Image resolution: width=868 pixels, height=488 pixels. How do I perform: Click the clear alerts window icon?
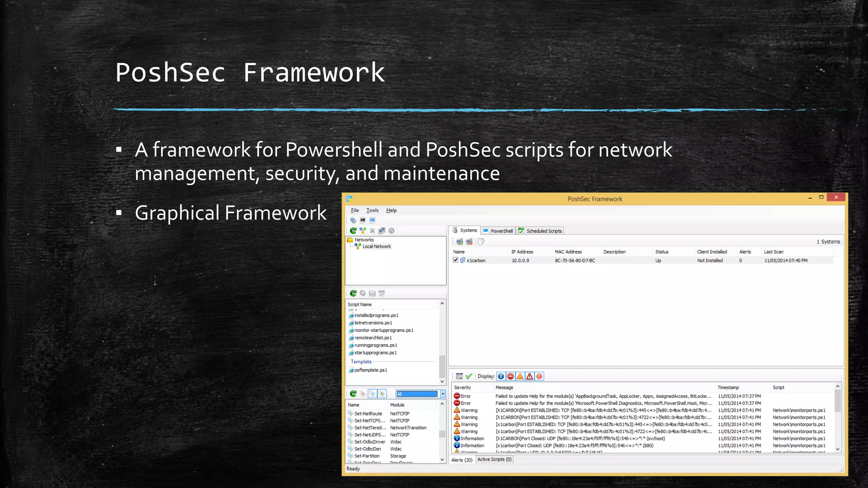(x=459, y=376)
